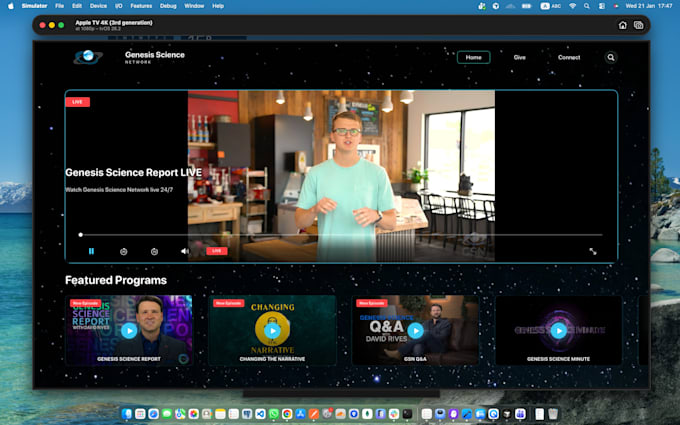Viewport: 680px width, 425px height.
Task: Click the red LIVE tag at the player's top corner
Action: [78, 102]
